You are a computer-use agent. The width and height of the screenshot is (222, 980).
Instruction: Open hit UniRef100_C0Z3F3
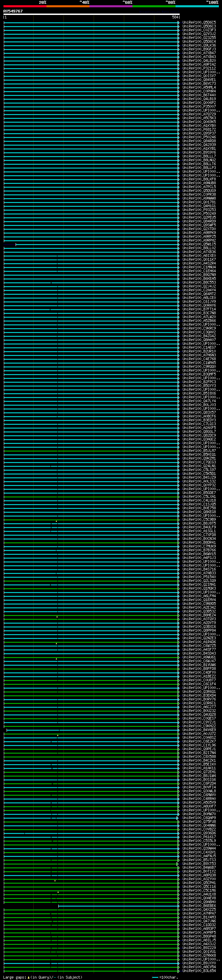[199, 30]
